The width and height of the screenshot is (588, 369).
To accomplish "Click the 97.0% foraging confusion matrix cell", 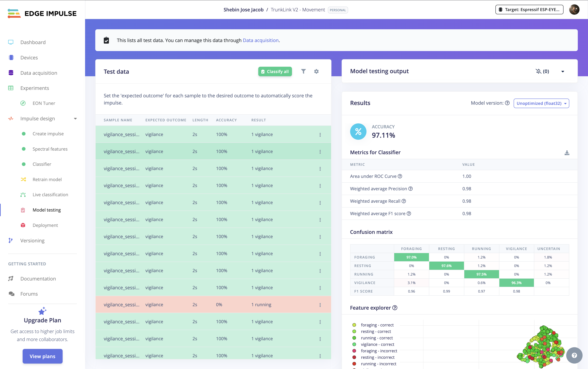I will coord(411,257).
